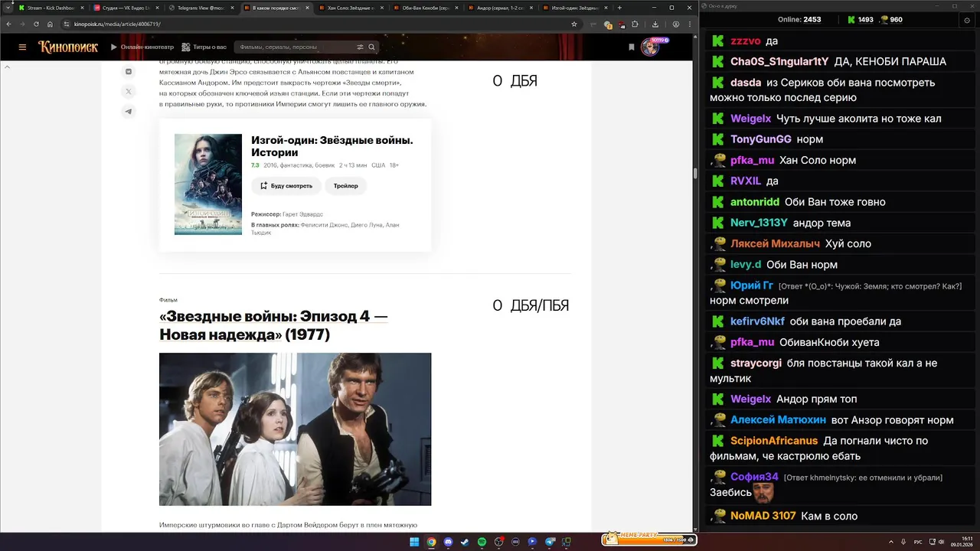The width and height of the screenshot is (980, 551).
Task: Click the Windows Start button
Action: coord(414,542)
